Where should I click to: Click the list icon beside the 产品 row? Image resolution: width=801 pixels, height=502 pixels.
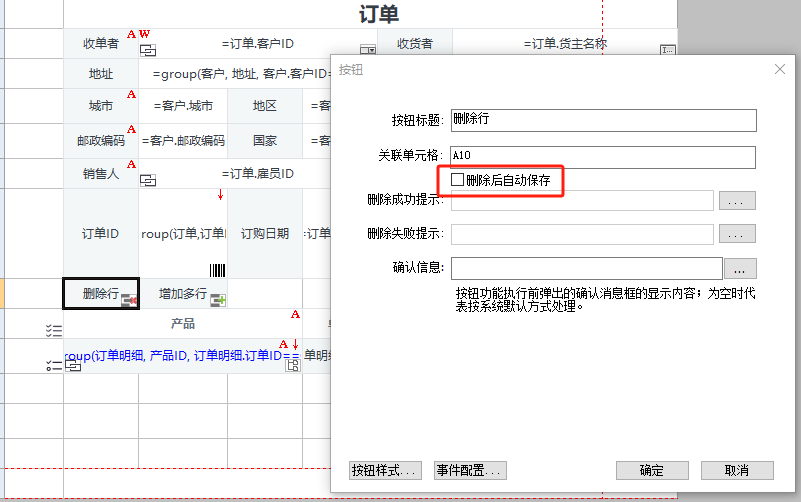pyautogui.click(x=54, y=330)
